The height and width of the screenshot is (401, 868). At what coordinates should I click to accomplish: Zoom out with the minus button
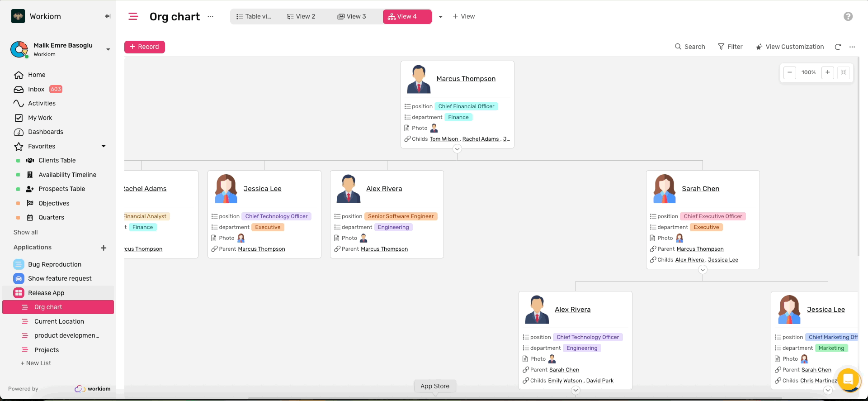[x=790, y=72]
